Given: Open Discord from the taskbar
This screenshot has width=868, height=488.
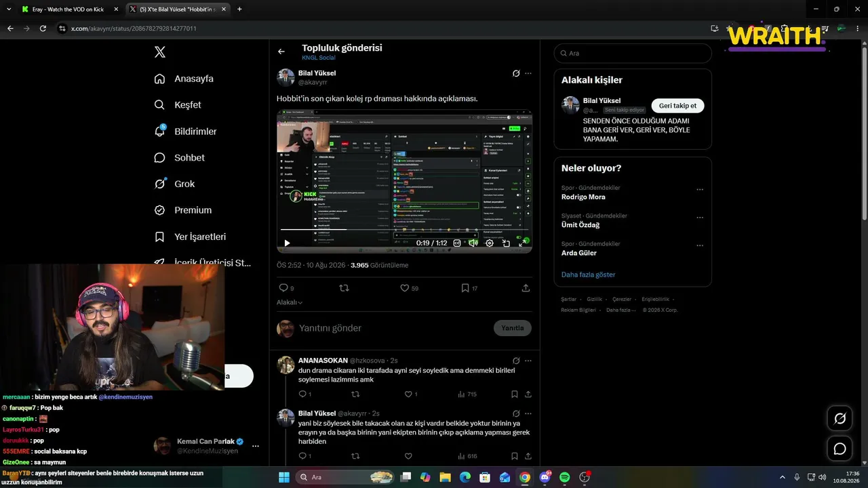Looking at the screenshot, I should point(545,477).
